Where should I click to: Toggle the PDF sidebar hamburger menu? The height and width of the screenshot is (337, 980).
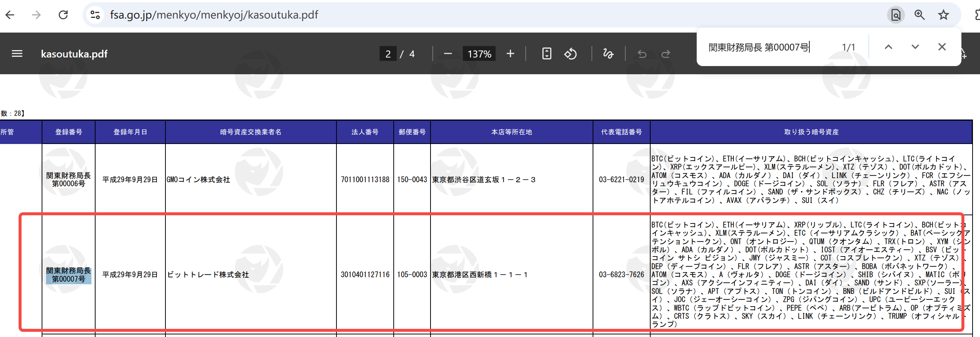[x=17, y=53]
